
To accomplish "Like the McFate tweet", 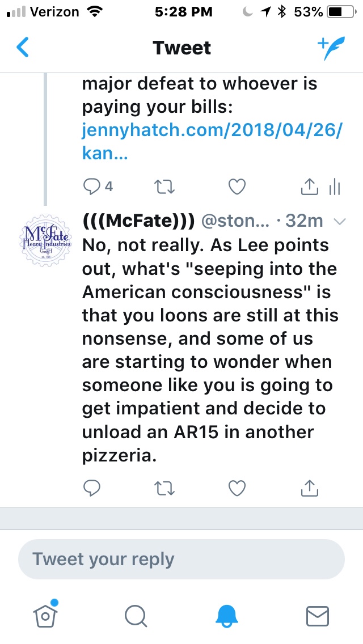I will tap(237, 488).
